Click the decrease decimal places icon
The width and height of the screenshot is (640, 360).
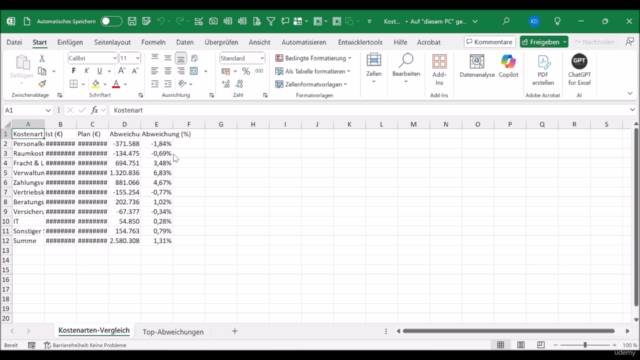[x=239, y=84]
